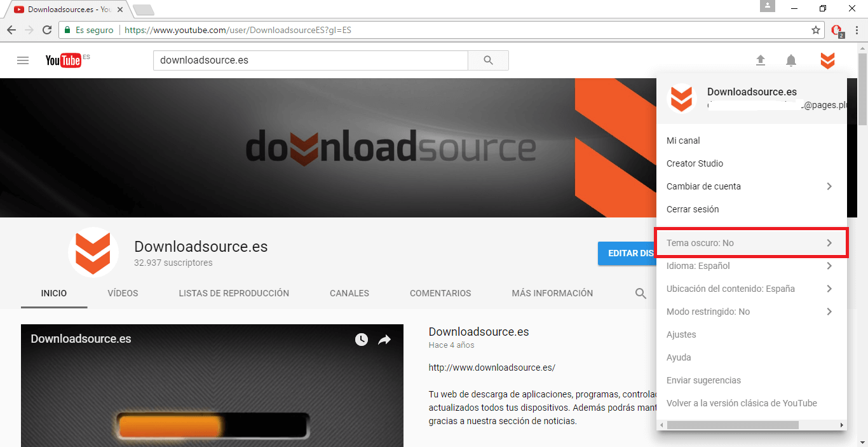Reload the page
Viewport: 868px width, 447px height.
[47, 30]
